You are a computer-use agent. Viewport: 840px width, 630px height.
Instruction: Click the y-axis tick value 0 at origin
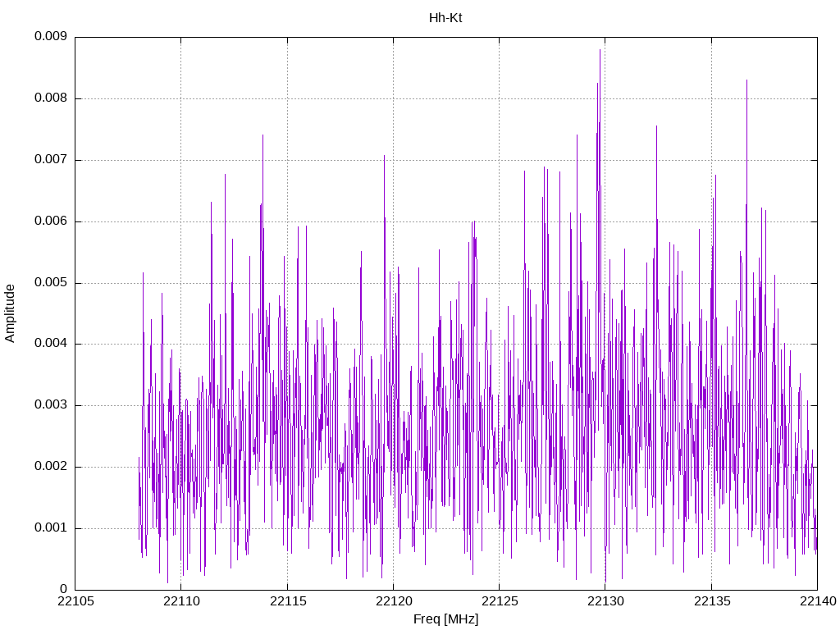63,590
